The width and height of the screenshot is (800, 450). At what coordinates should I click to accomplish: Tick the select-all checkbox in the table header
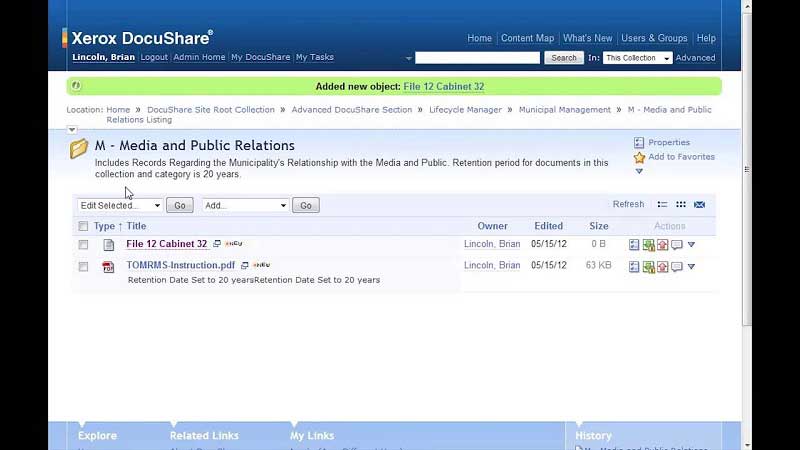tap(83, 226)
